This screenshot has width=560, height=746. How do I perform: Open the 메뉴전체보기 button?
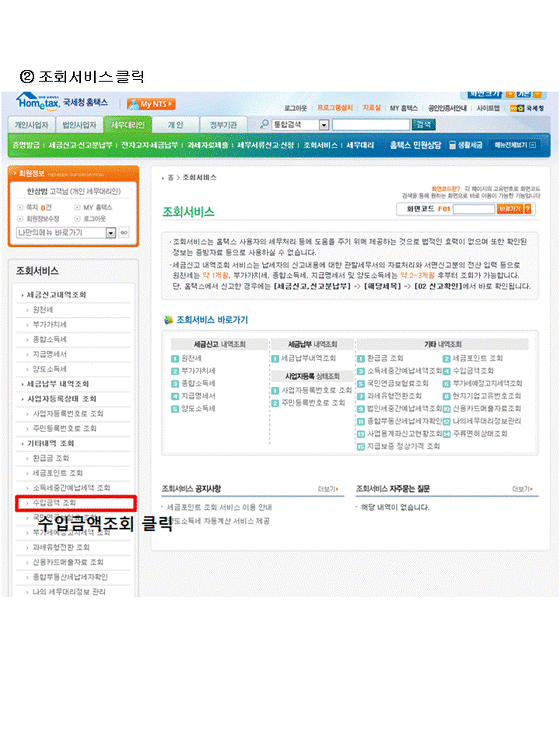click(x=515, y=145)
